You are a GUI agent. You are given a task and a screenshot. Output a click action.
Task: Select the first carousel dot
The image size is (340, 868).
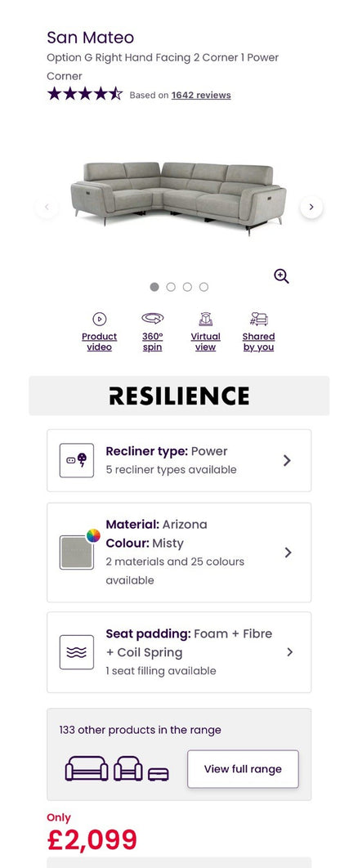click(154, 287)
